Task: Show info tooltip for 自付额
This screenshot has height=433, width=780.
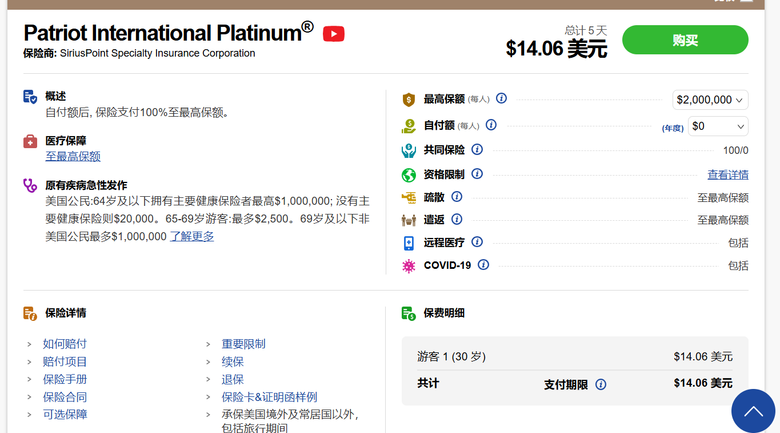Action: [x=491, y=125]
